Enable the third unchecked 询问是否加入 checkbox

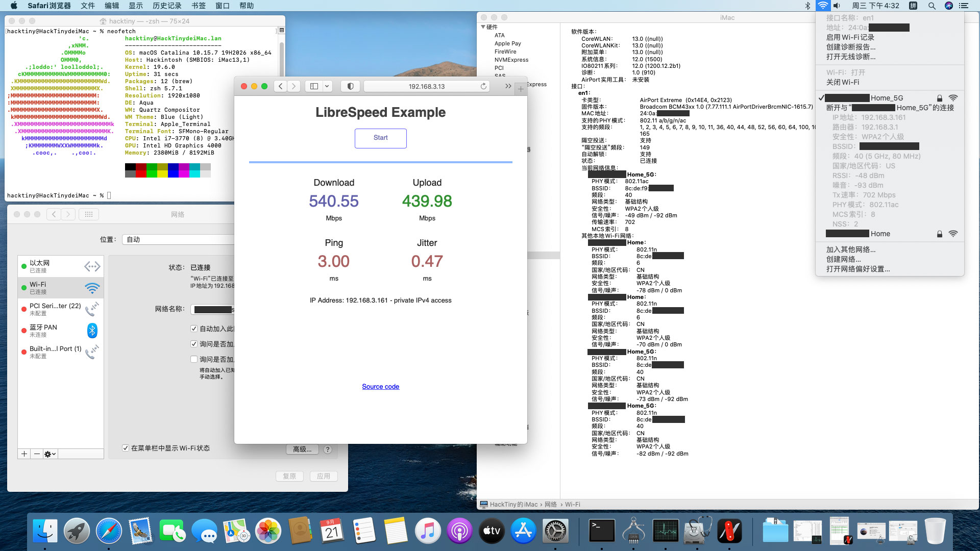[x=194, y=359]
